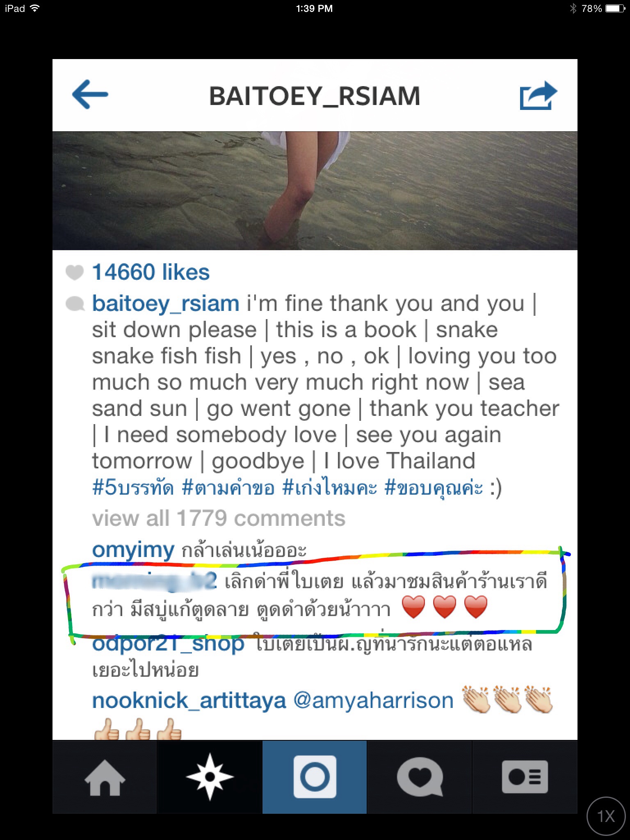Tap the grey comment bubble icon
Screen dimensions: 630x840
[75, 304]
